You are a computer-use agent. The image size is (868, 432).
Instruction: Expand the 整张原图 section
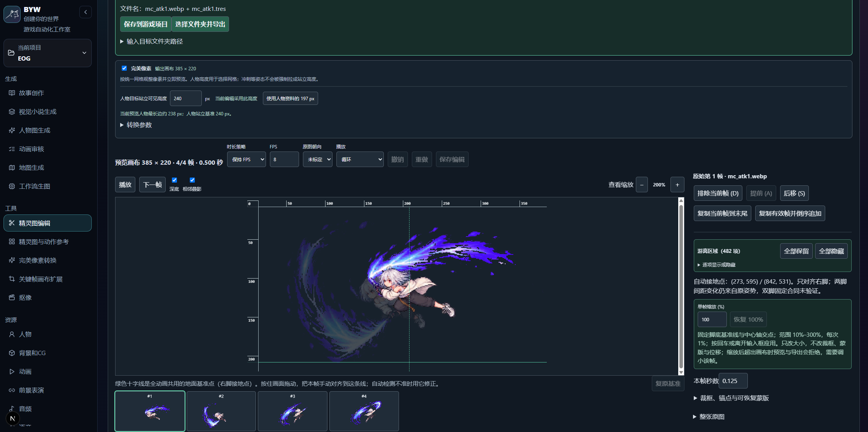coord(709,416)
